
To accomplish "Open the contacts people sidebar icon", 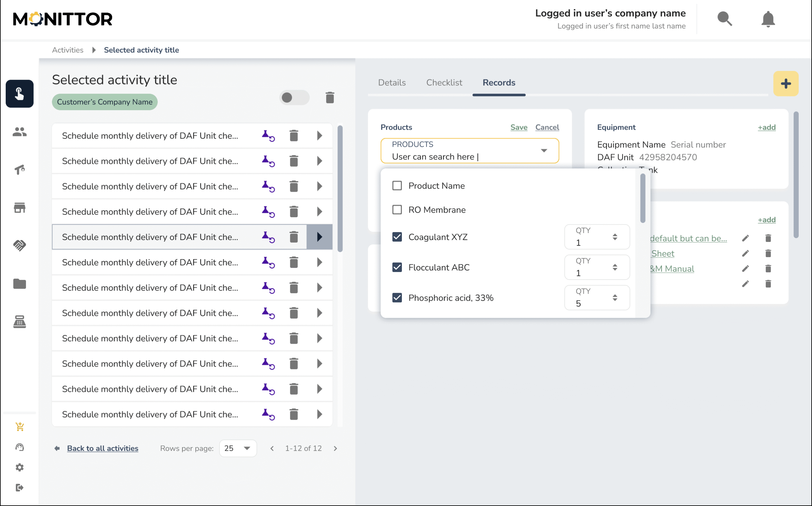I will click(x=19, y=132).
